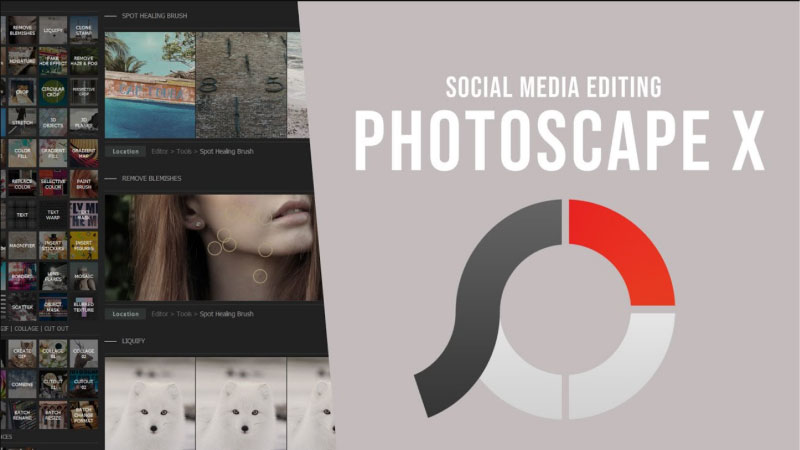Choose the Blurred Texture tile
The image size is (800, 450).
(84, 307)
